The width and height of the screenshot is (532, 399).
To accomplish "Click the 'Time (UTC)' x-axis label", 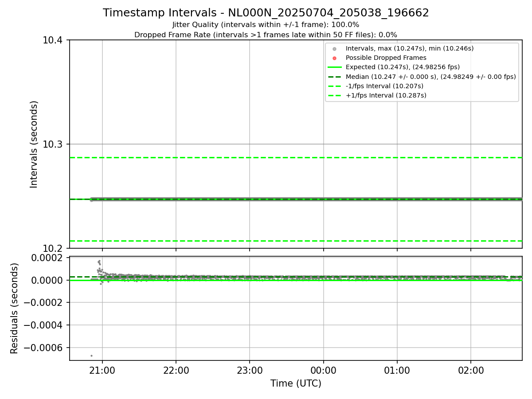I will [296, 383].
